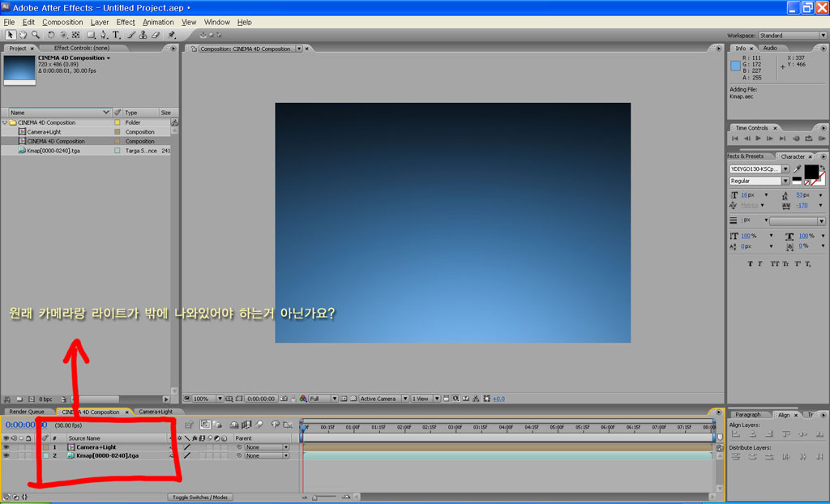Open the Regular font style dropdown
830x504 pixels.
point(759,181)
